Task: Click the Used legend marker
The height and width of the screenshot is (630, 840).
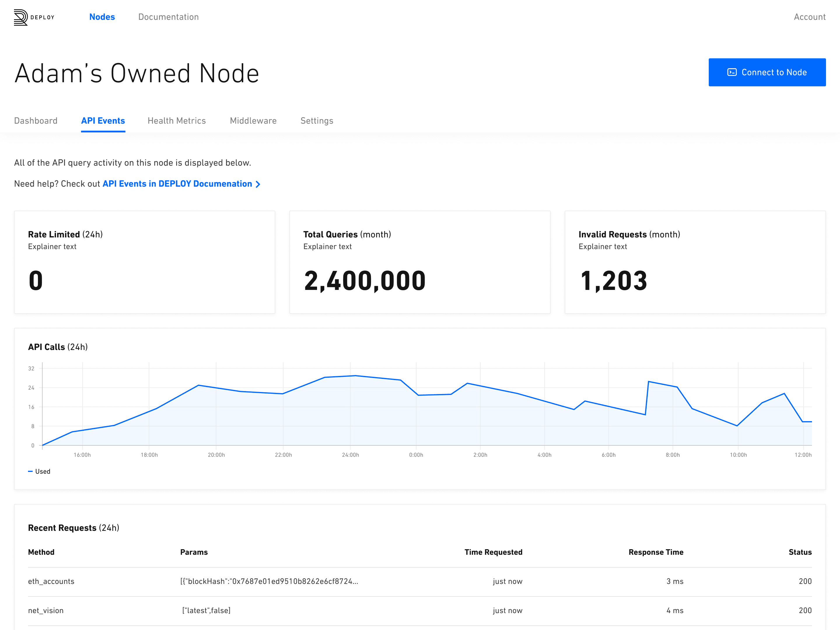Action: 30,471
